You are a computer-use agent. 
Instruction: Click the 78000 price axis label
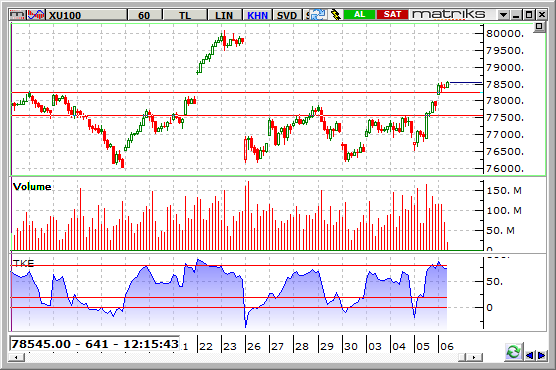[x=505, y=101]
